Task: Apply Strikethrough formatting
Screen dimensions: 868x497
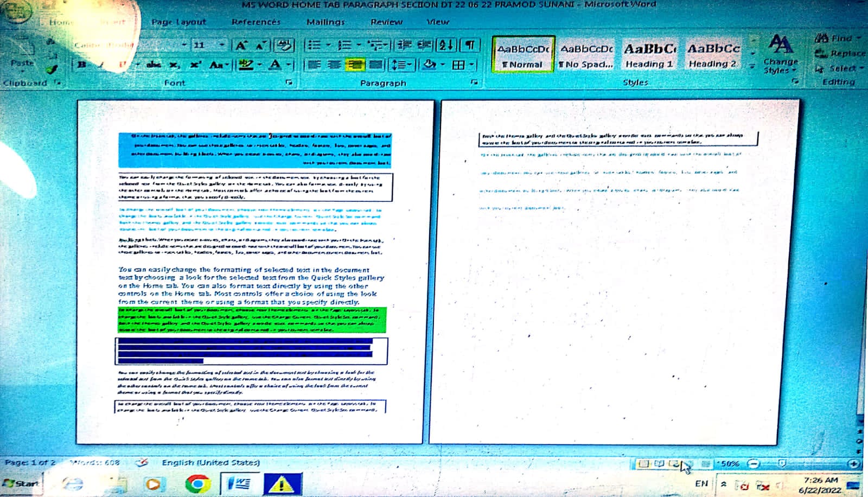Action: (x=154, y=65)
